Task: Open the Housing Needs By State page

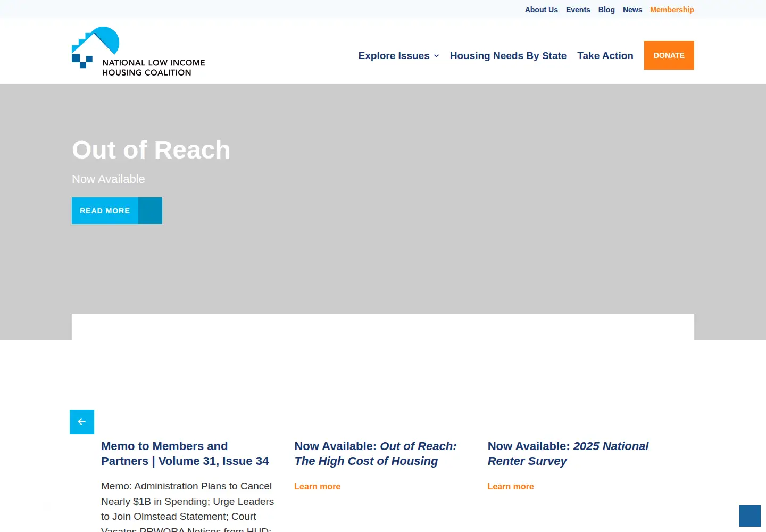Action: tap(508, 56)
